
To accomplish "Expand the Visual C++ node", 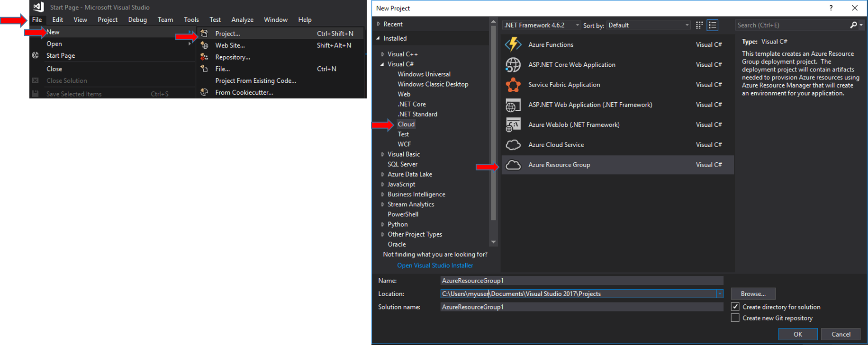I will coord(383,54).
